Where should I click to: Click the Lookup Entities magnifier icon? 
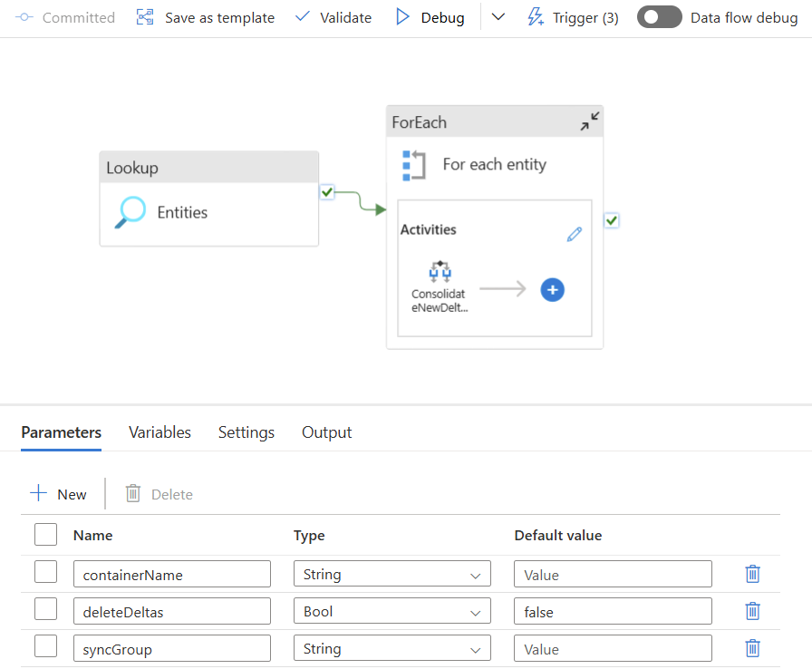[130, 212]
